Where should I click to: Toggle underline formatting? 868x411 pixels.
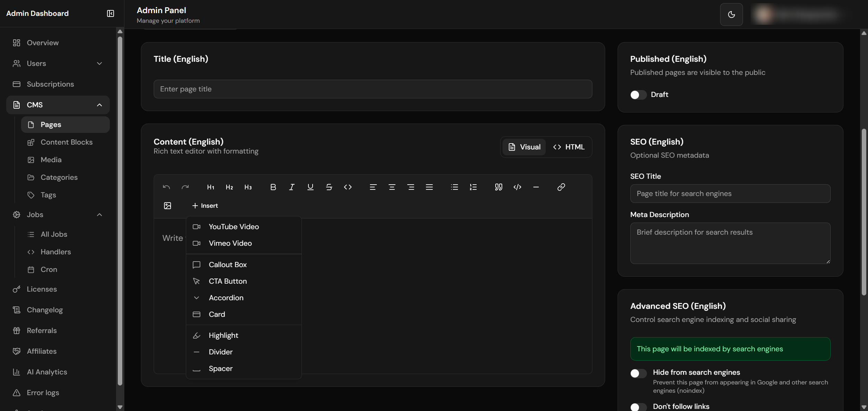click(311, 187)
